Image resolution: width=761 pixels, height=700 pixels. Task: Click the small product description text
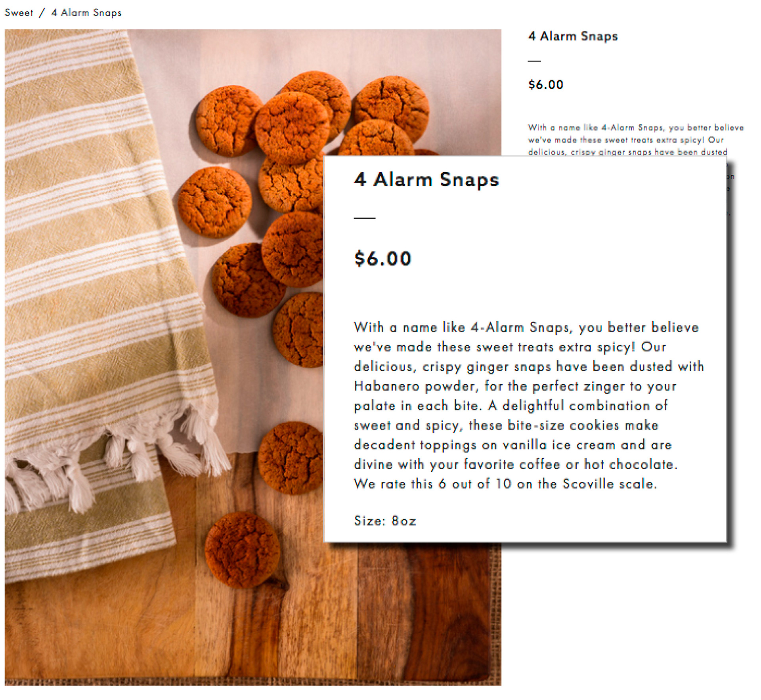(x=635, y=139)
